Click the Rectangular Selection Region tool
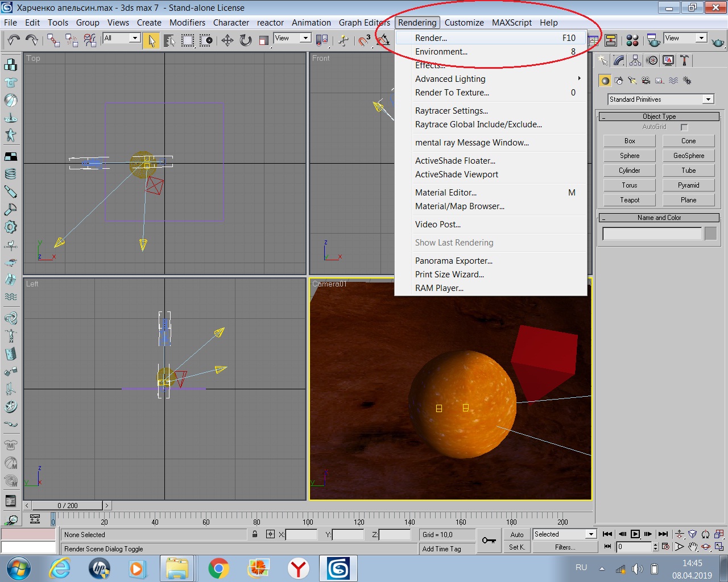Image resolution: width=728 pixels, height=582 pixels. click(188, 40)
